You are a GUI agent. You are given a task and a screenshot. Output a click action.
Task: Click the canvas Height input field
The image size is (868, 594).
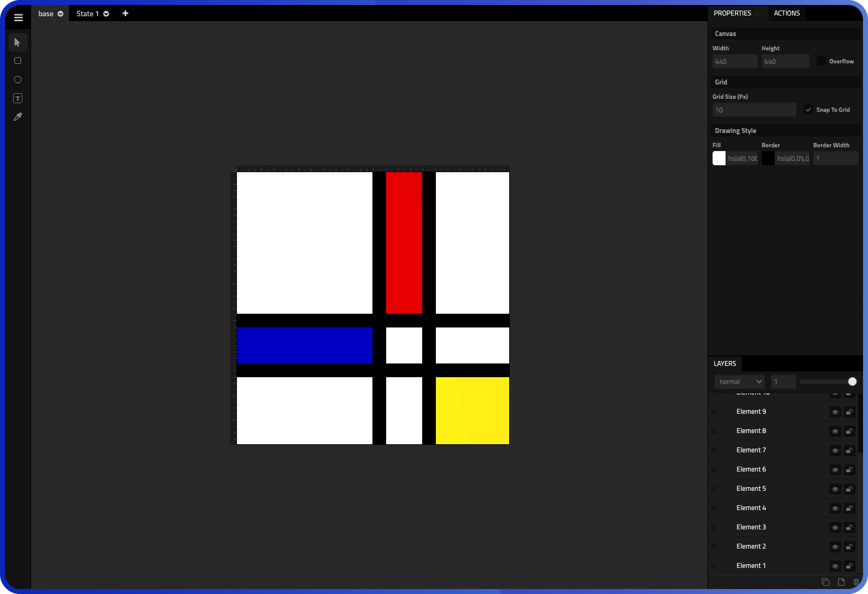click(785, 62)
